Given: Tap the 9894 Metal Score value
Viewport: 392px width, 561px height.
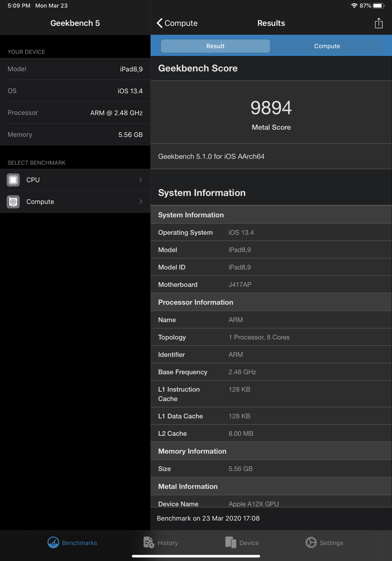Looking at the screenshot, I should 271,108.
